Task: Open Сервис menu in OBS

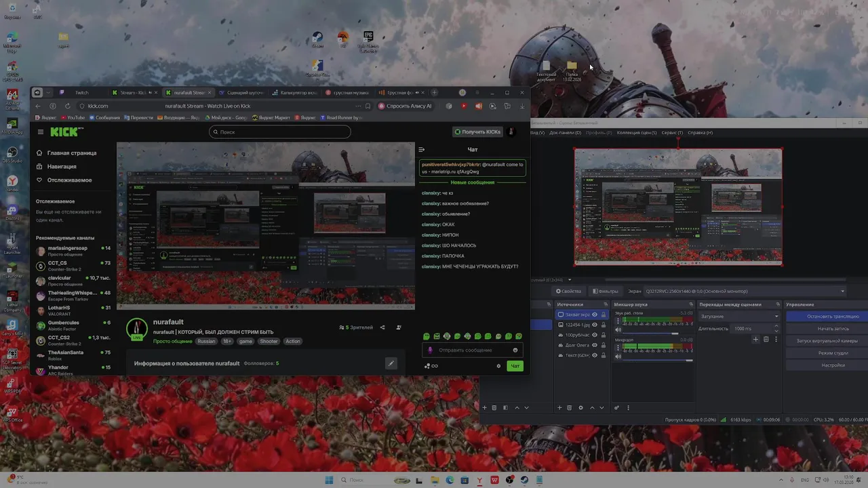Action: (x=672, y=133)
